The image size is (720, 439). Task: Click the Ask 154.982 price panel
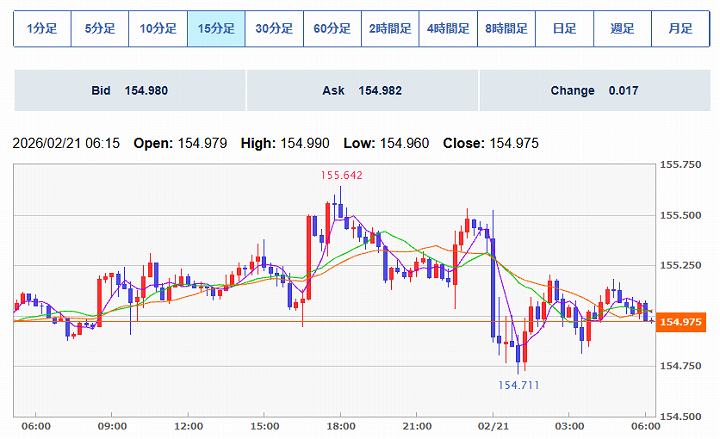(x=362, y=91)
